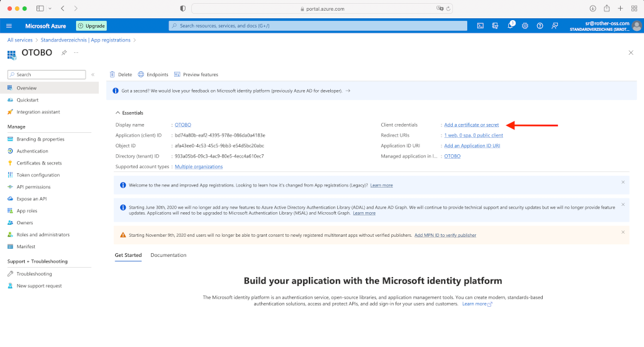644x347 pixels.
Task: Click Learn more in the welcome banner
Action: pos(381,185)
